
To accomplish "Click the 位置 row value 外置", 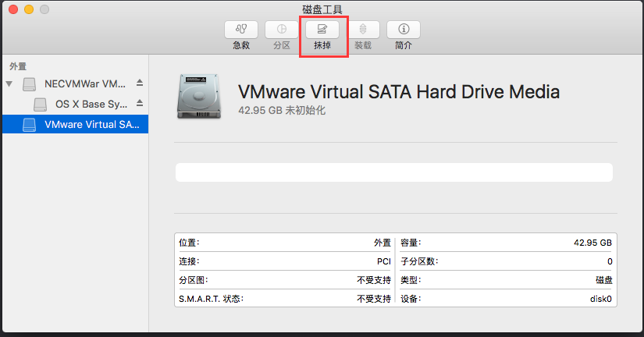I will pyautogui.click(x=382, y=243).
